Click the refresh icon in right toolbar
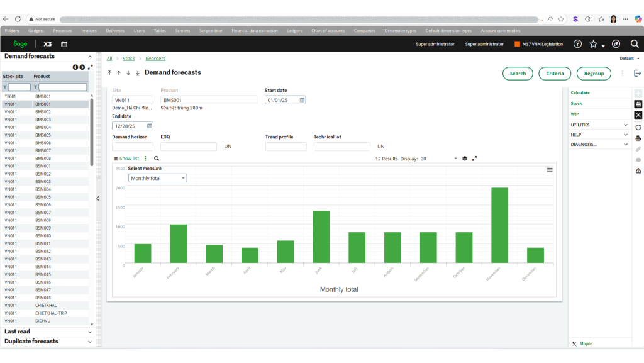Viewport: 644px width, 363px height. 638,127
